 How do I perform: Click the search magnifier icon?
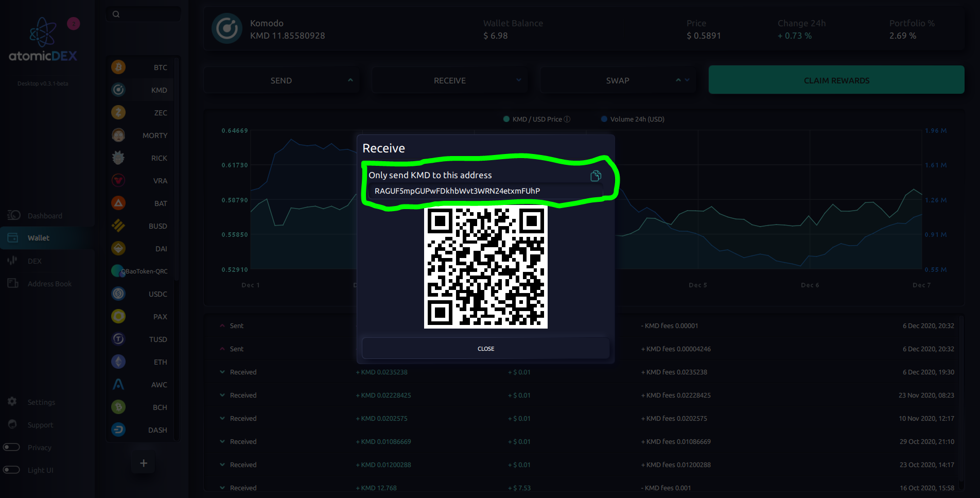[x=116, y=14]
